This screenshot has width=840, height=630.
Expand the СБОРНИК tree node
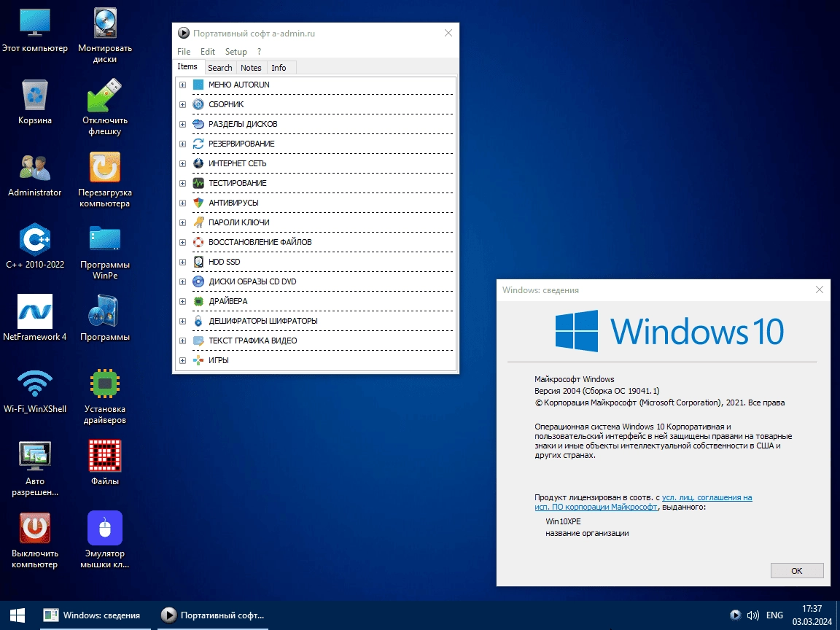click(x=183, y=104)
